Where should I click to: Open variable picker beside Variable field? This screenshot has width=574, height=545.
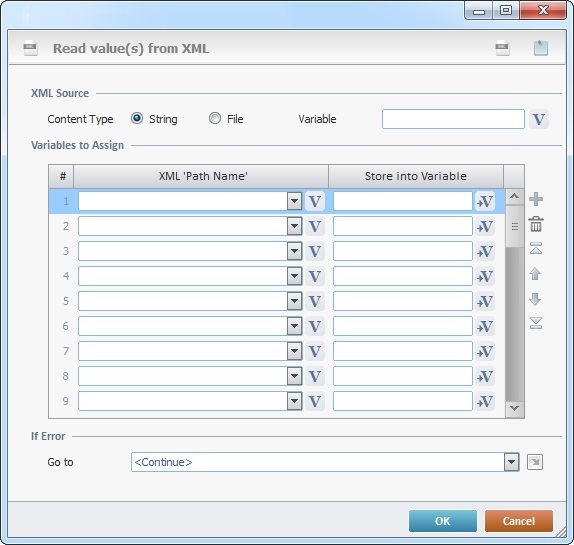pyautogui.click(x=538, y=119)
